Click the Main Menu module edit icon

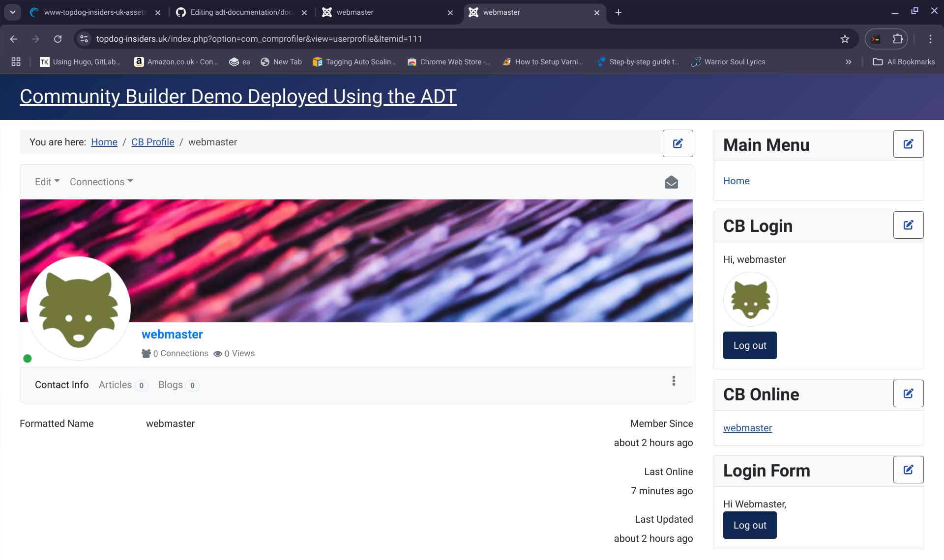click(908, 144)
